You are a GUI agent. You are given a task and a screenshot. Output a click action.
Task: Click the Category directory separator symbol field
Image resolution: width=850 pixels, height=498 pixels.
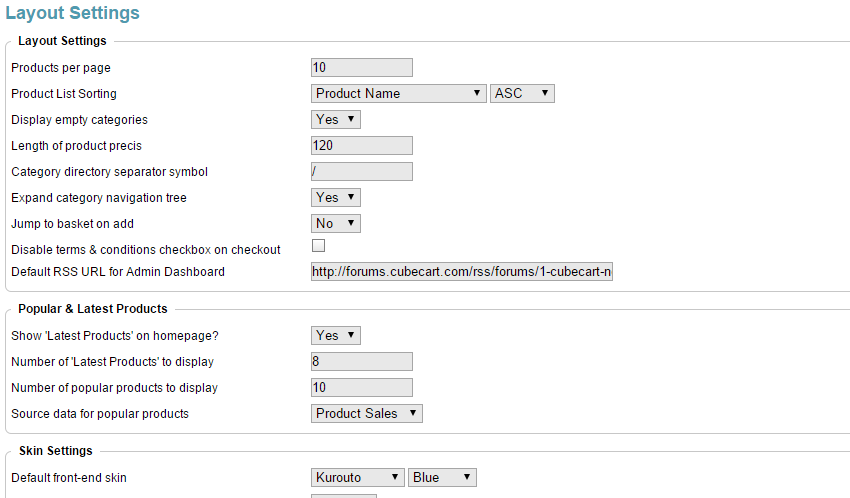[x=362, y=171]
